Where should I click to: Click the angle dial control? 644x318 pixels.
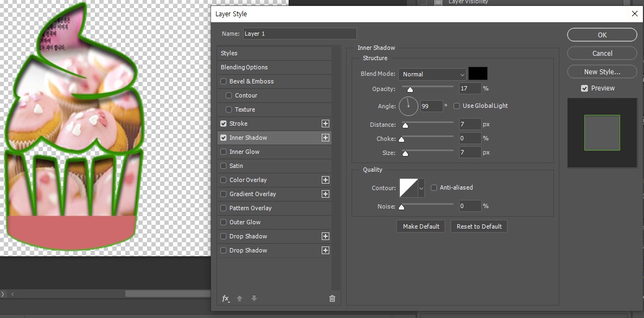408,106
